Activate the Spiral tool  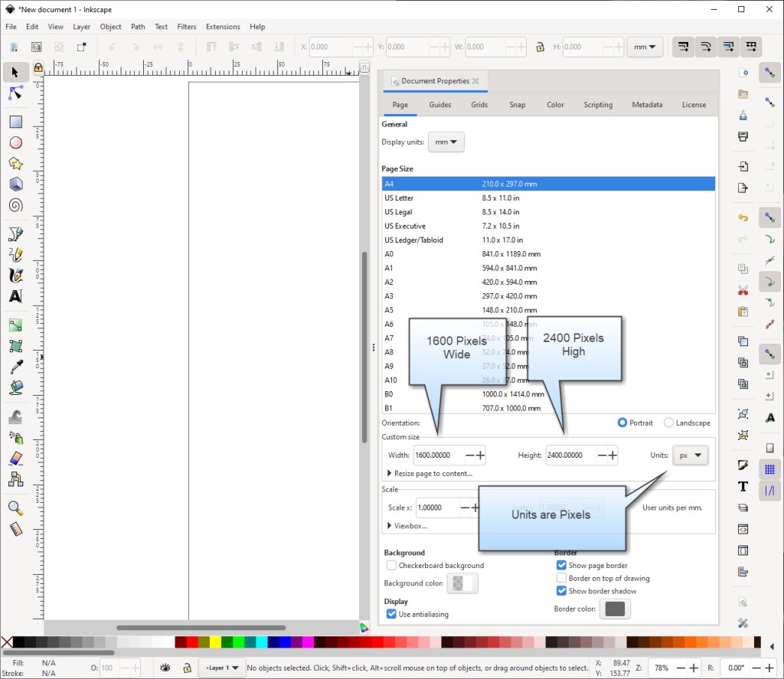[15, 205]
